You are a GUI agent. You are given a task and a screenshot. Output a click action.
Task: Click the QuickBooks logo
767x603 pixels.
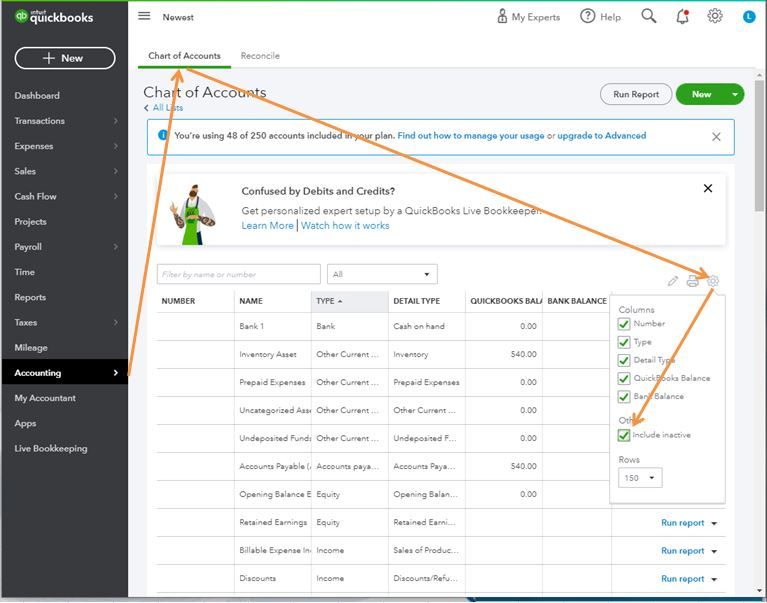(x=53, y=17)
